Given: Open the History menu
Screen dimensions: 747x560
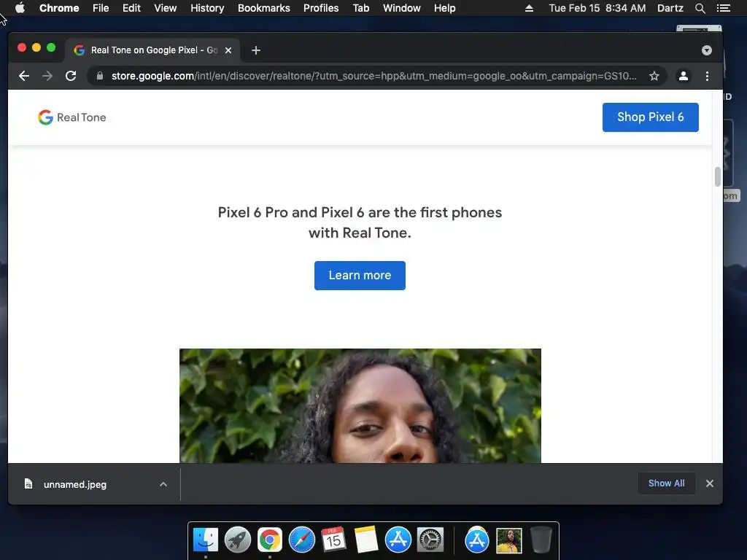Looking at the screenshot, I should (x=207, y=8).
